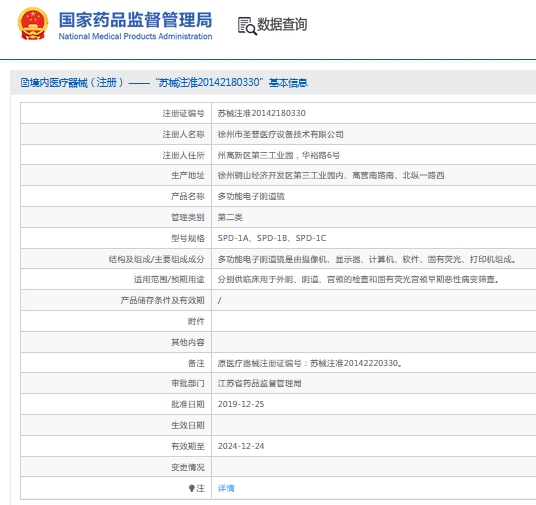Click the 注册证编号 row label
Screen dimensions: 536x505
pyautogui.click(x=184, y=113)
